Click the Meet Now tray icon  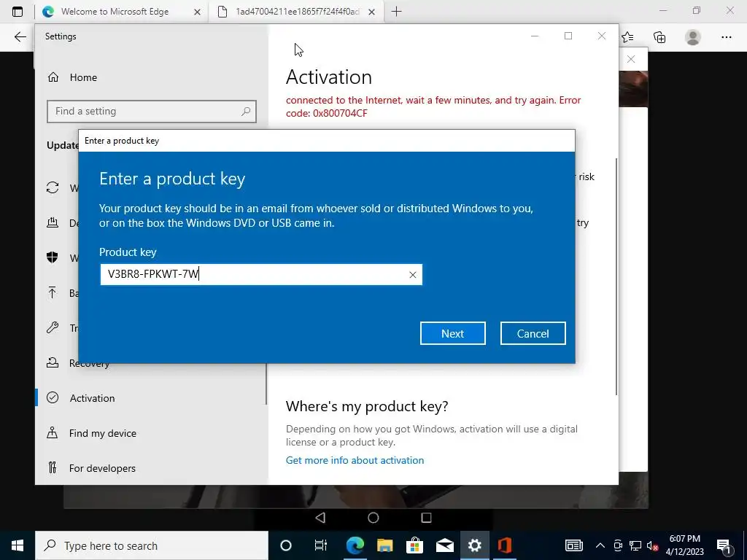(618, 545)
